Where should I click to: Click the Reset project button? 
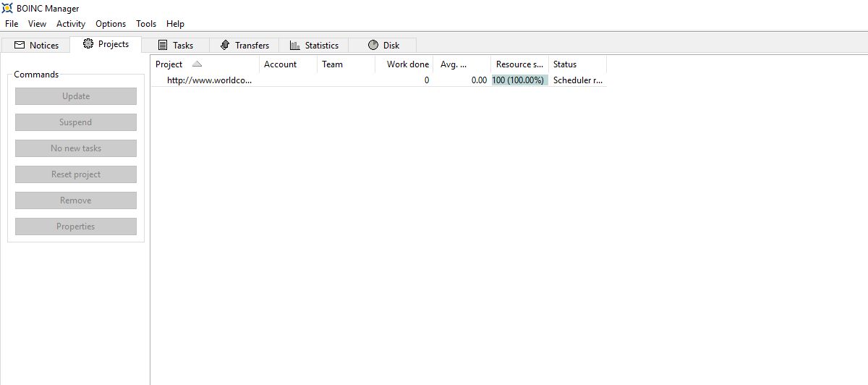pos(76,174)
